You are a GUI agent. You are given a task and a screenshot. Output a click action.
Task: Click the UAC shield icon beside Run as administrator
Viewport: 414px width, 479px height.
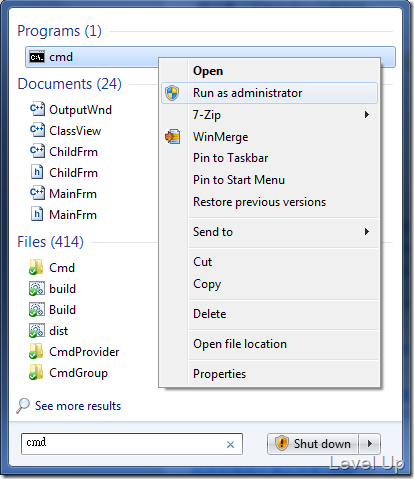172,93
